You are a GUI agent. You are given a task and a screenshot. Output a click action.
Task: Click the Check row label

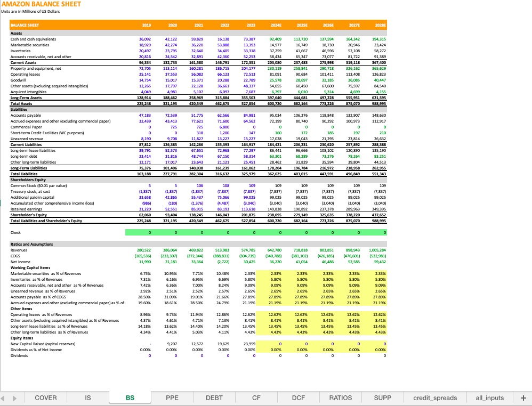pyautogui.click(x=15, y=233)
